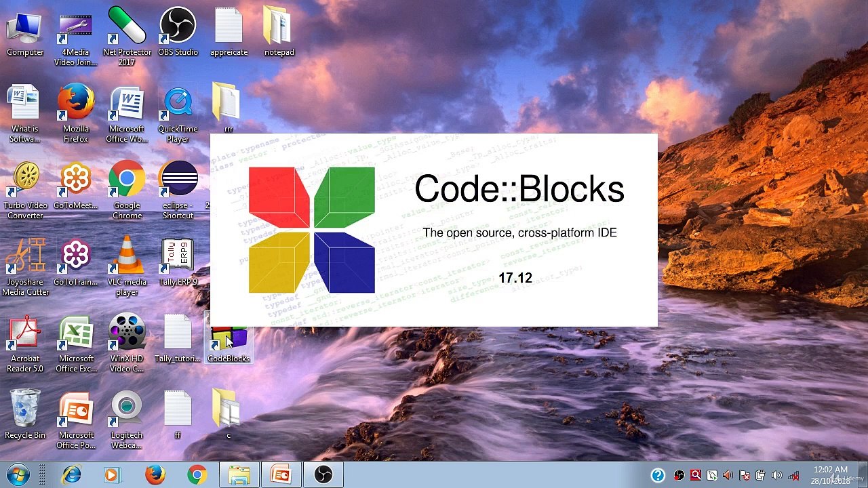Select the GoToMeeting desktop shortcut
This screenshot has height=488, width=868.
pyautogui.click(x=76, y=186)
